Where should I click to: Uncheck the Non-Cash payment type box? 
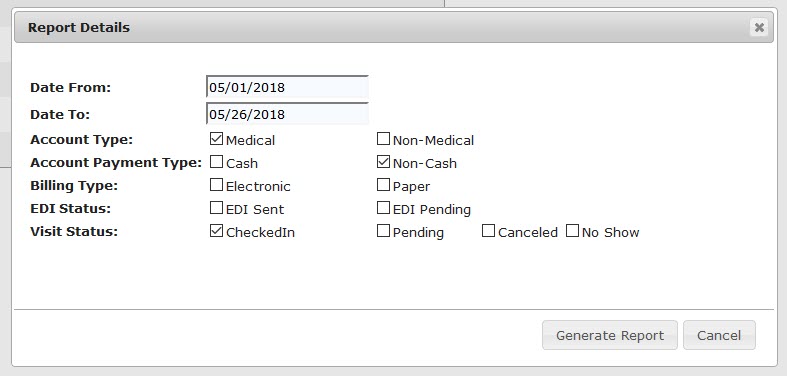point(383,162)
